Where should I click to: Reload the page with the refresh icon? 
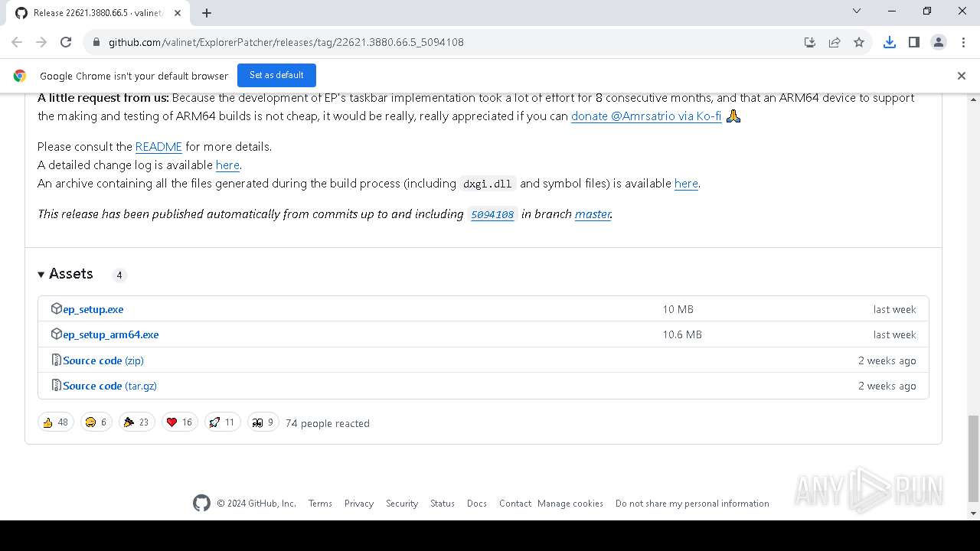click(x=66, y=42)
